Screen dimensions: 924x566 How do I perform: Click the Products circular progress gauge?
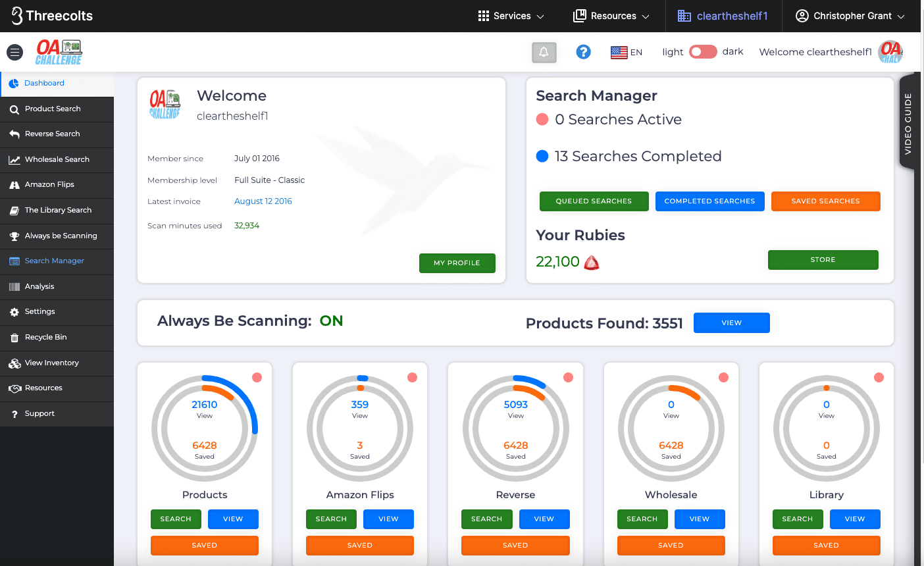click(205, 428)
